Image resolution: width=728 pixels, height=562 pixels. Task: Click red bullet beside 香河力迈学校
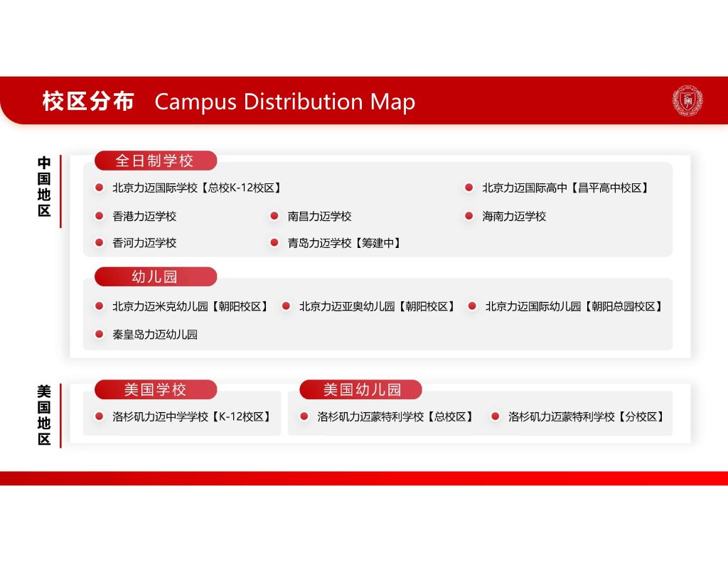(100, 243)
